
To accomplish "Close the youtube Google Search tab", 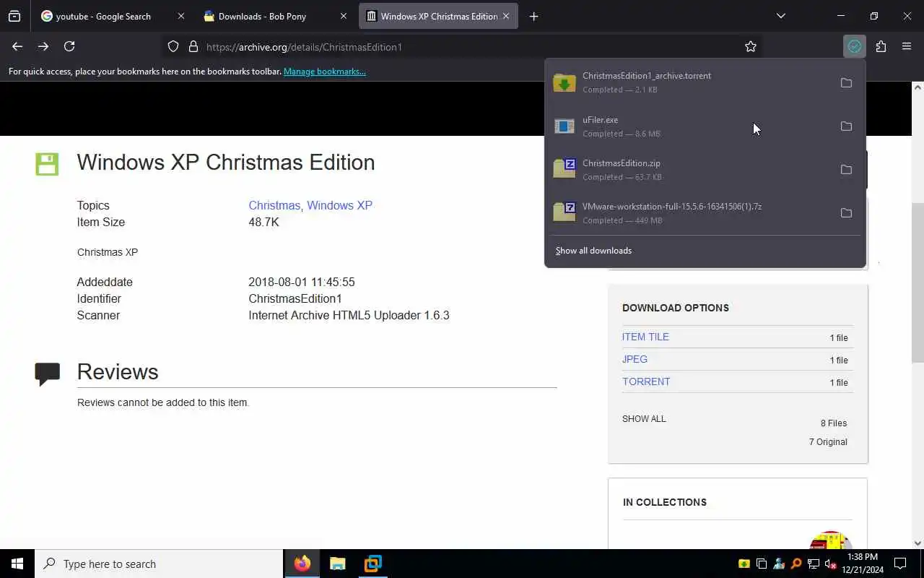I will click(180, 16).
